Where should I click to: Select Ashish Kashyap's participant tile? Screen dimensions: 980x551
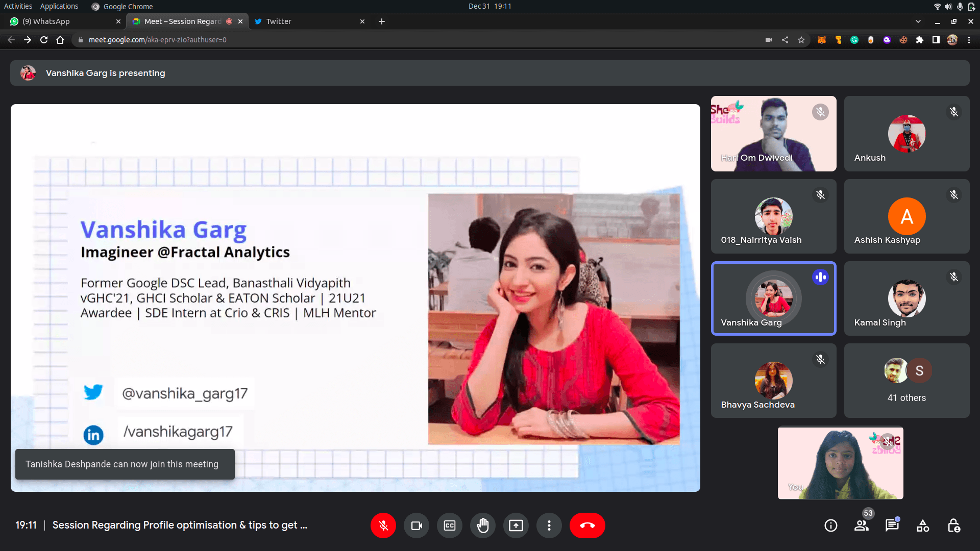coord(907,216)
